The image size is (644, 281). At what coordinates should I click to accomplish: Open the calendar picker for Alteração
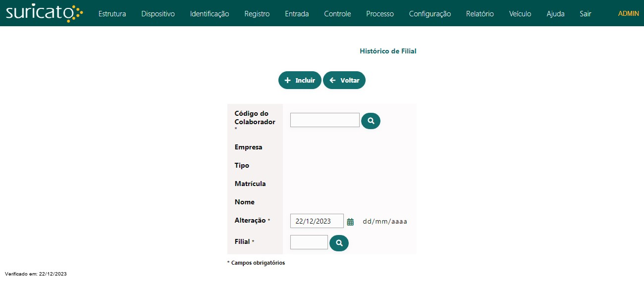click(x=350, y=222)
